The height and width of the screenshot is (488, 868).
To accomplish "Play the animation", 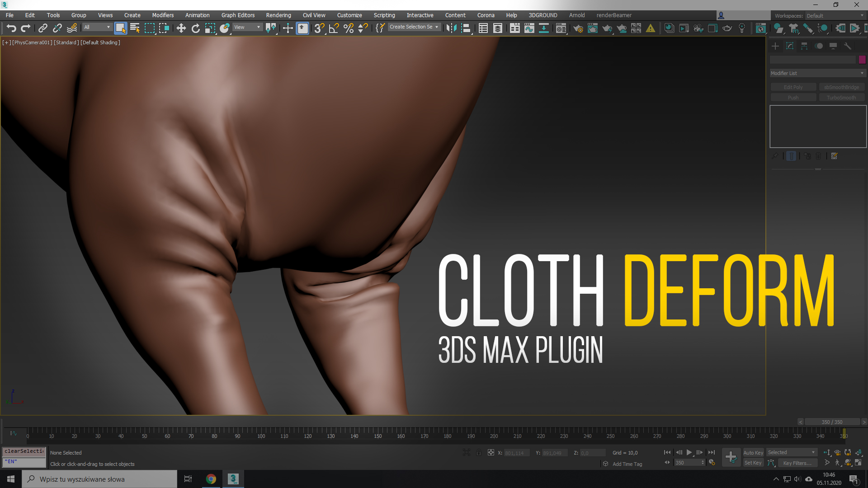I will tap(689, 452).
